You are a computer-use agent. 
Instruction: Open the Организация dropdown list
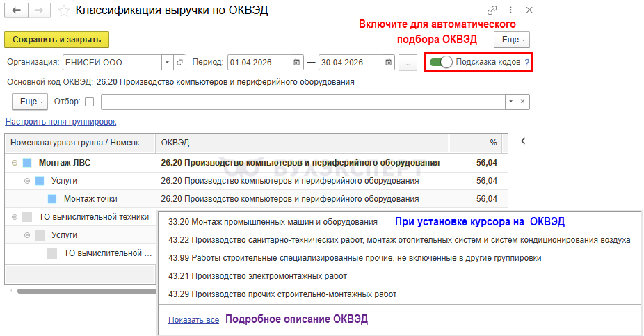pos(167,62)
